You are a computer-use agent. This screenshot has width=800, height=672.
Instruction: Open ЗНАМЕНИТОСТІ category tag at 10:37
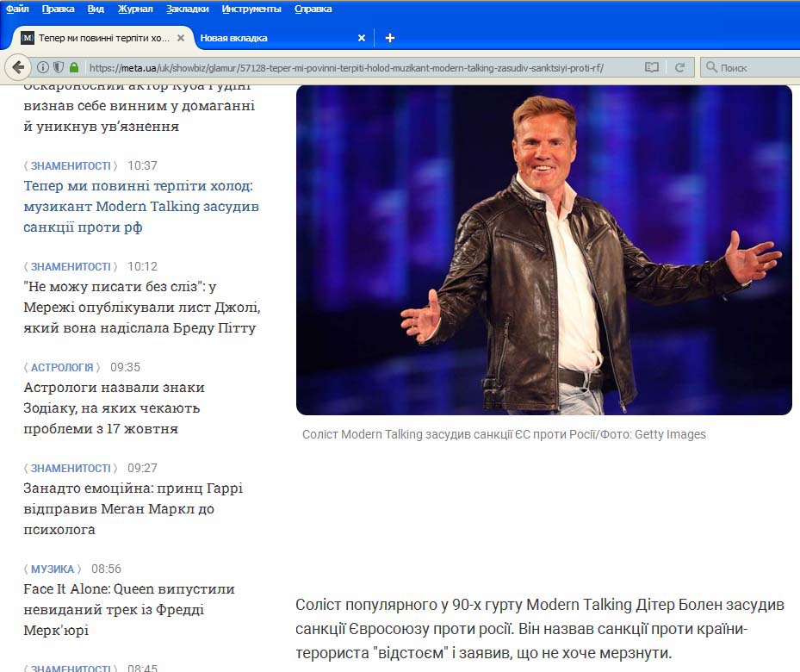click(x=71, y=165)
